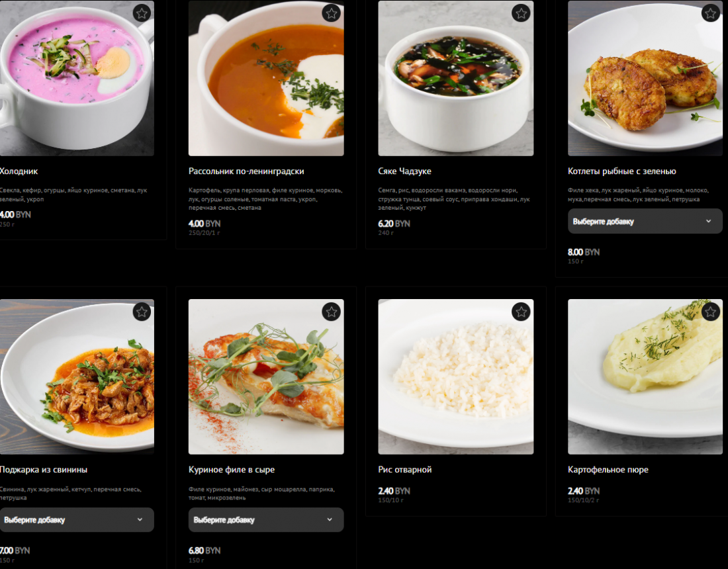The width and height of the screenshot is (728, 569).
Task: Click the Картофельное пюре title
Action: point(608,470)
